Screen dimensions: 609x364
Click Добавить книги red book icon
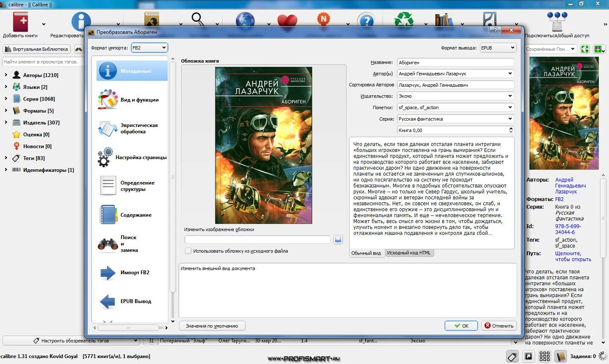(x=20, y=21)
